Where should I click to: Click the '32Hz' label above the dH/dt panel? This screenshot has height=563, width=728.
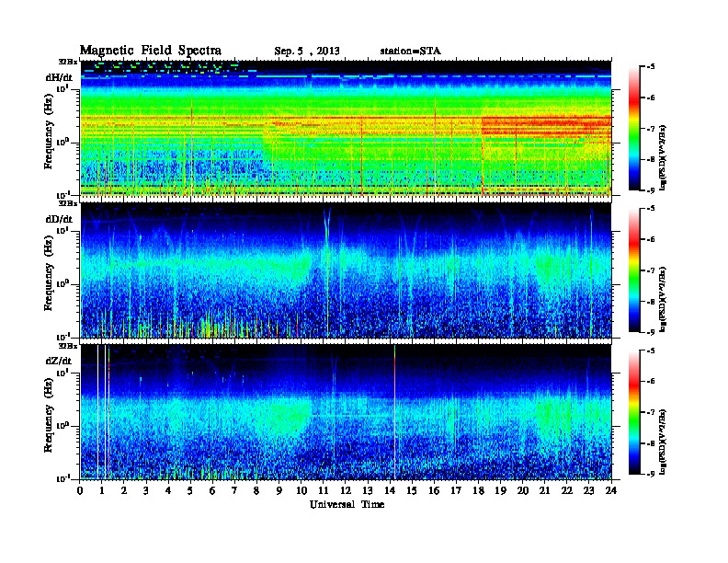(x=68, y=61)
